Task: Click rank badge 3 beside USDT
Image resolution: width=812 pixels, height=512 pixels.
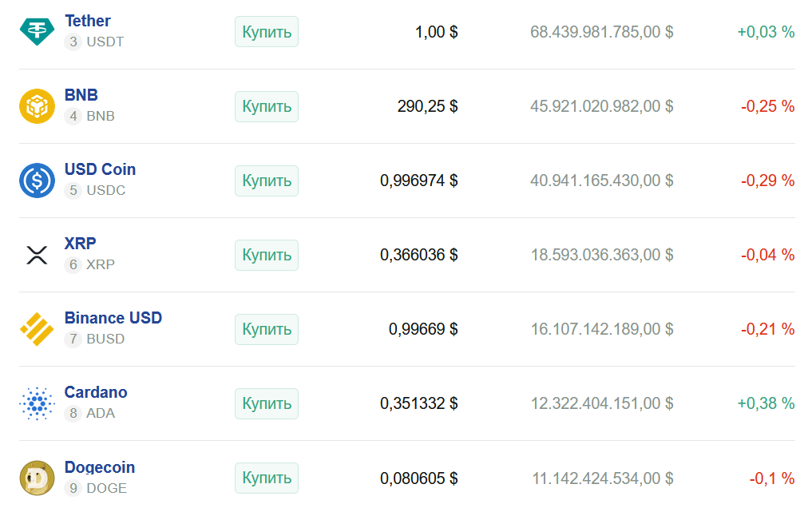Action: 73,42
